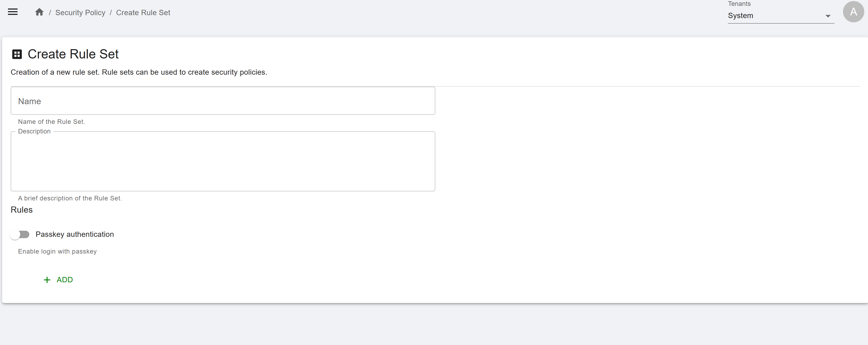Focus the Description text area
The image size is (868, 345).
click(x=223, y=161)
